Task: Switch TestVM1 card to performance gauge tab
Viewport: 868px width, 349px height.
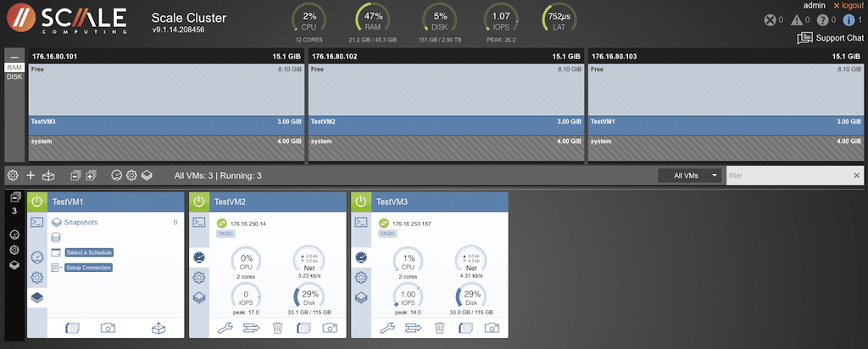Action: click(x=36, y=258)
